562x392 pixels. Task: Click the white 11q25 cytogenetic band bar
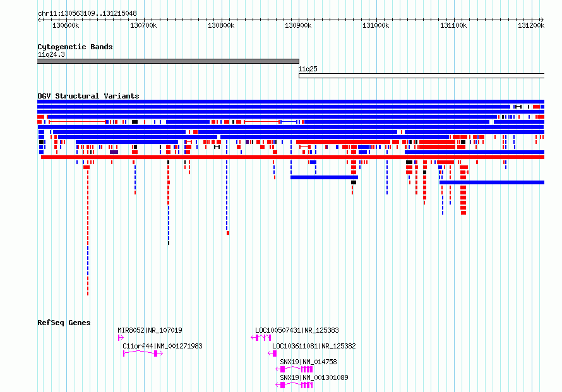coord(422,76)
